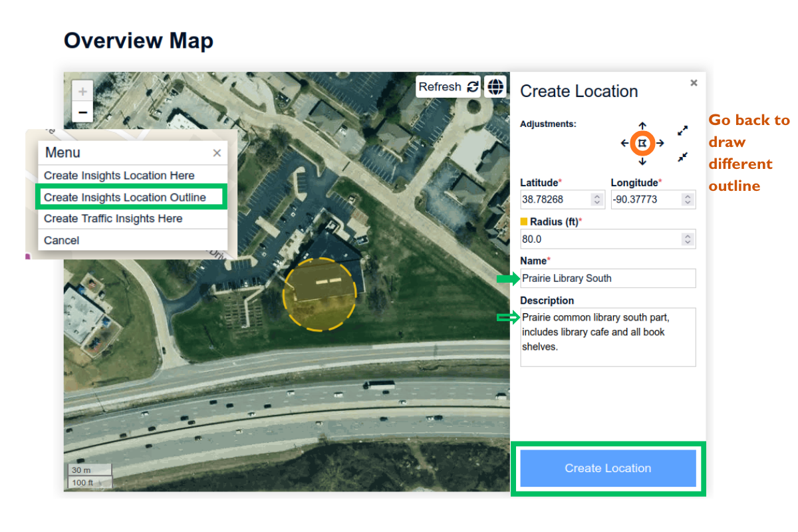
Task: Click the up arrow in Adjustments
Action: pyautogui.click(x=642, y=125)
